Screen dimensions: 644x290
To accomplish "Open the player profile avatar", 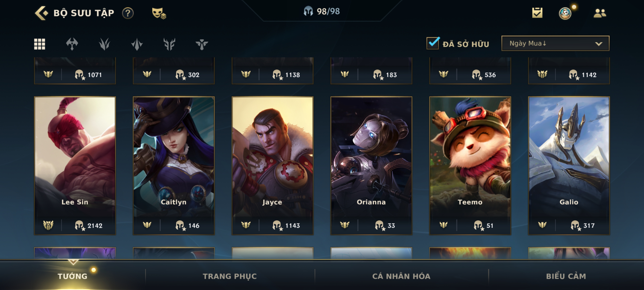I will point(565,13).
